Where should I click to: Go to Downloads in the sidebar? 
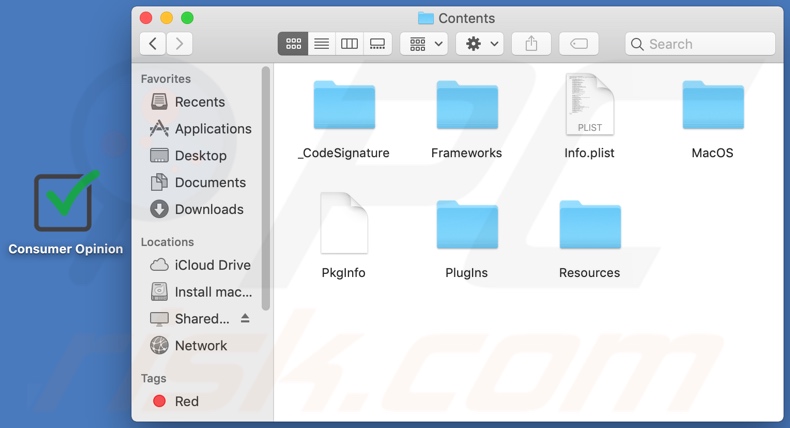coord(208,209)
